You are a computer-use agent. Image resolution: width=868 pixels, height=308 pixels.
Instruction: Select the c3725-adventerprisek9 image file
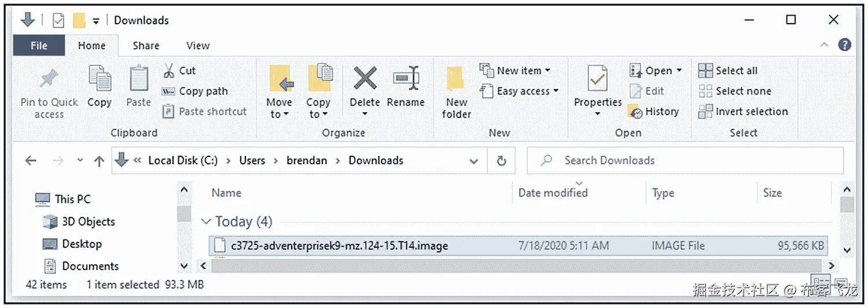[x=339, y=245]
